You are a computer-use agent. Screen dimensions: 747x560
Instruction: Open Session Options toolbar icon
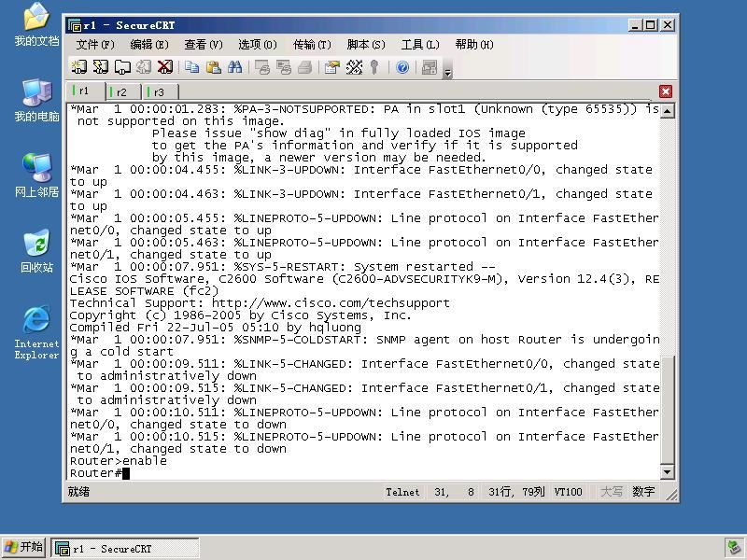(x=332, y=67)
